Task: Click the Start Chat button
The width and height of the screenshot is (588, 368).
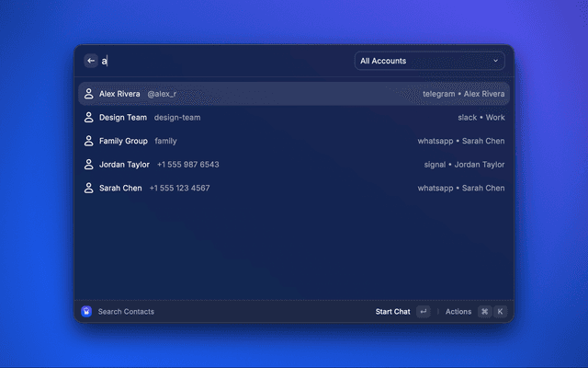Action: pos(393,312)
